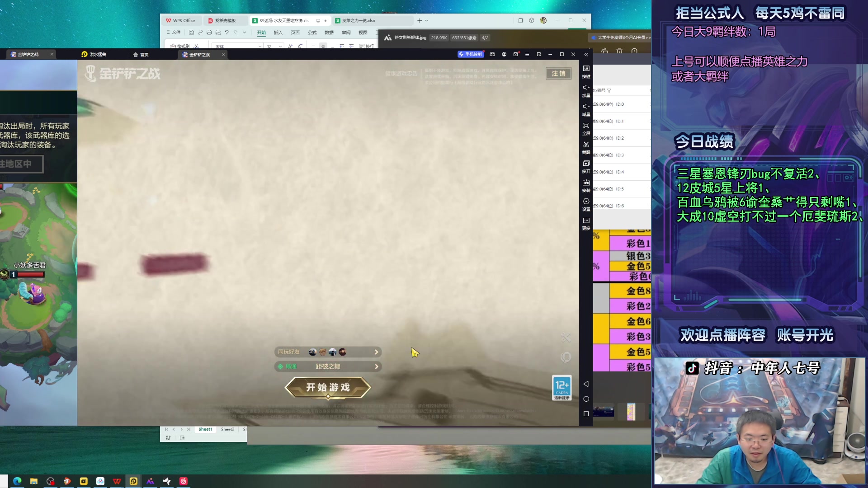Image resolution: width=868 pixels, height=488 pixels.
Task: Click the WPS print icon
Action: click(209, 33)
